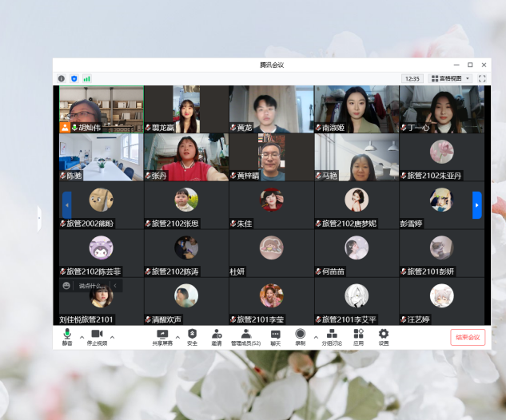Click the blue security shield icon
This screenshot has width=506, height=420.
pyautogui.click(x=74, y=79)
